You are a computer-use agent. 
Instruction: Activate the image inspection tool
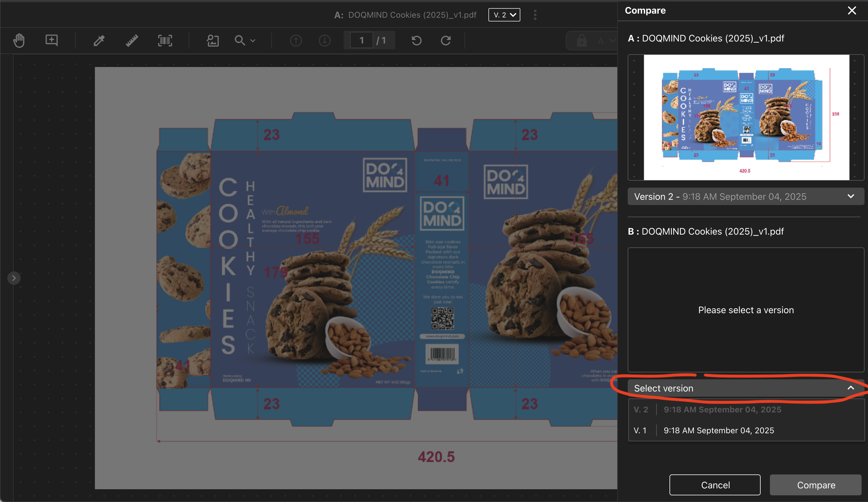pyautogui.click(x=212, y=40)
